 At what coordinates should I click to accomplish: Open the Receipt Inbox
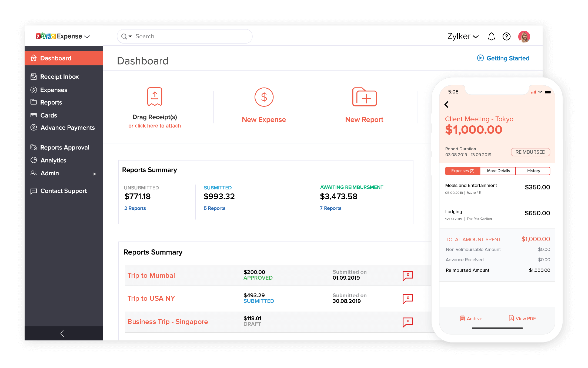[59, 76]
